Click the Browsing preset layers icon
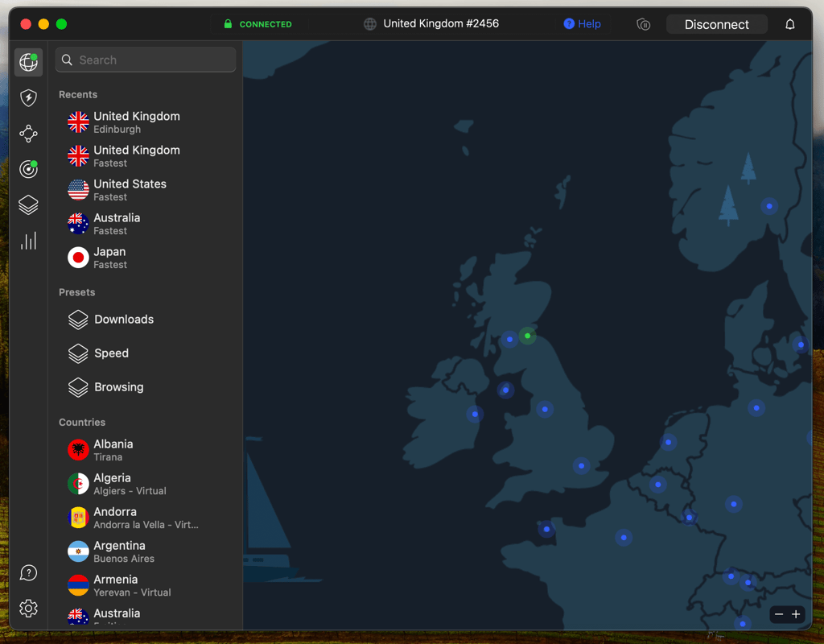This screenshot has height=644, width=824. [x=78, y=387]
